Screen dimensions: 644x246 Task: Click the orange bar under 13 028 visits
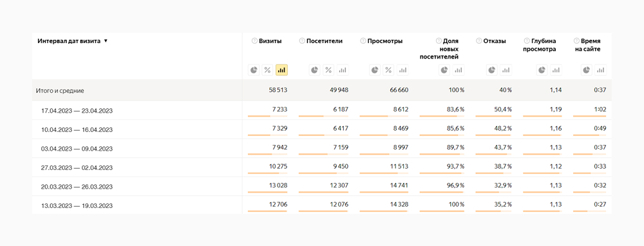[267, 192]
